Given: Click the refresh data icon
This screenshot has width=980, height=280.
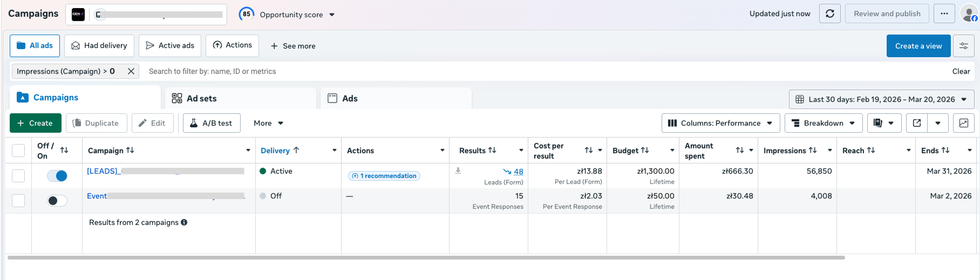Looking at the screenshot, I should (829, 13).
